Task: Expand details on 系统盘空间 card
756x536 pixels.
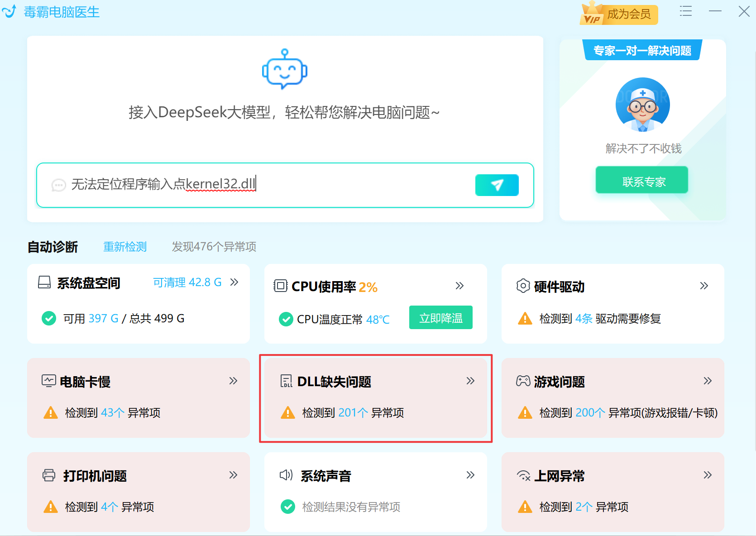Action: pos(234,282)
